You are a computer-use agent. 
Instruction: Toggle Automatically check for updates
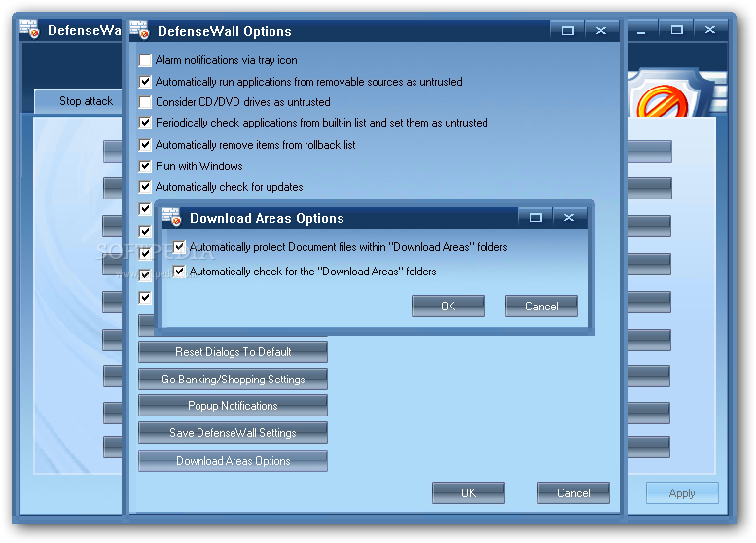145,187
